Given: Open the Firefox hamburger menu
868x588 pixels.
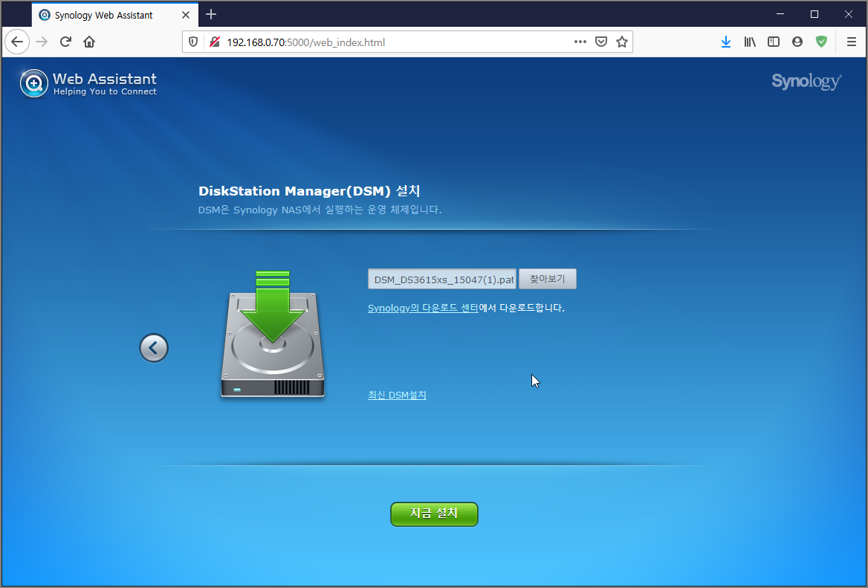Looking at the screenshot, I should (852, 42).
